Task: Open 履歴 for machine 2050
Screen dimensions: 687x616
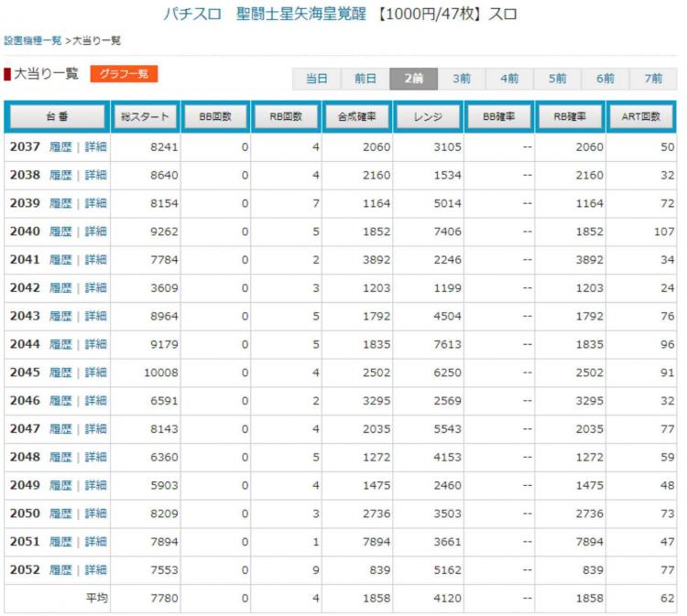Action: pyautogui.click(x=60, y=513)
